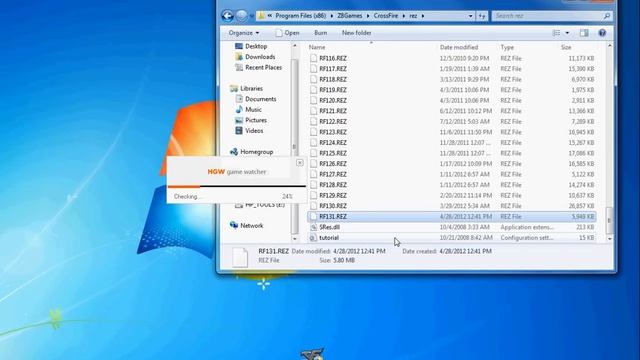
Task: Refresh the rez folder view
Action: pos(482,16)
